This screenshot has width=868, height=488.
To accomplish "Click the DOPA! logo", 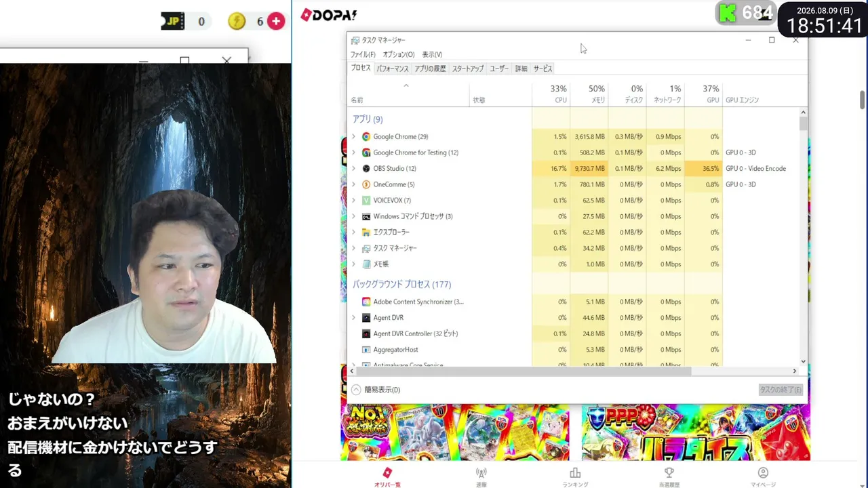I will click(328, 15).
